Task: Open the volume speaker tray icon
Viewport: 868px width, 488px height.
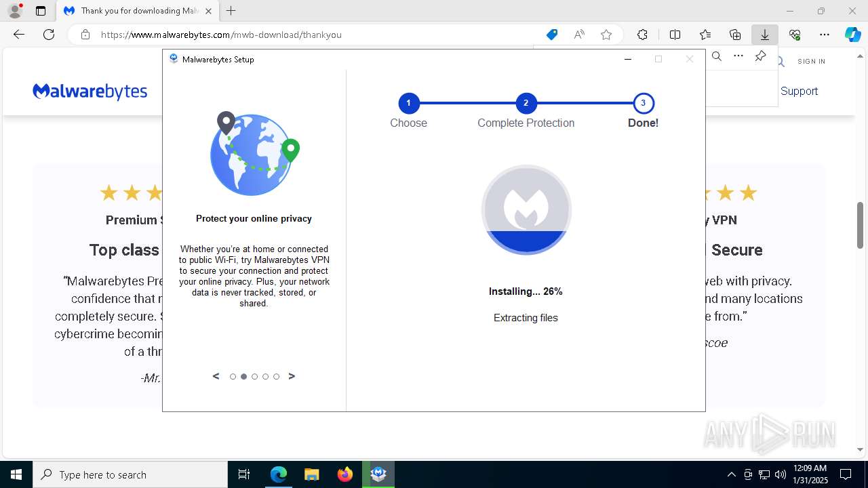Action: pyautogui.click(x=780, y=474)
